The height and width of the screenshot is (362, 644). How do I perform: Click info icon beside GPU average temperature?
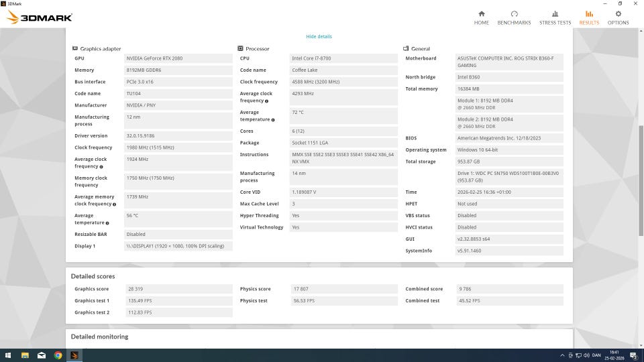point(107,223)
